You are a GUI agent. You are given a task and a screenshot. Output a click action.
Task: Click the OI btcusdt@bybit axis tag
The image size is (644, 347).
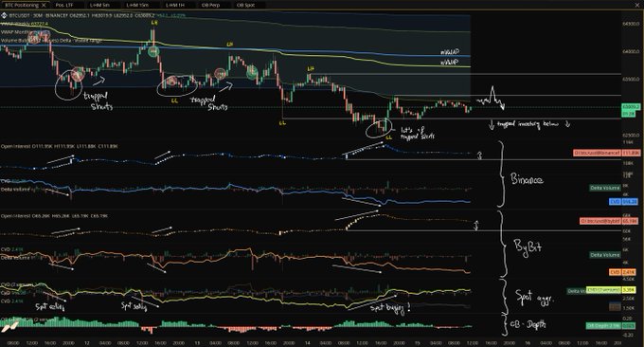pos(600,221)
